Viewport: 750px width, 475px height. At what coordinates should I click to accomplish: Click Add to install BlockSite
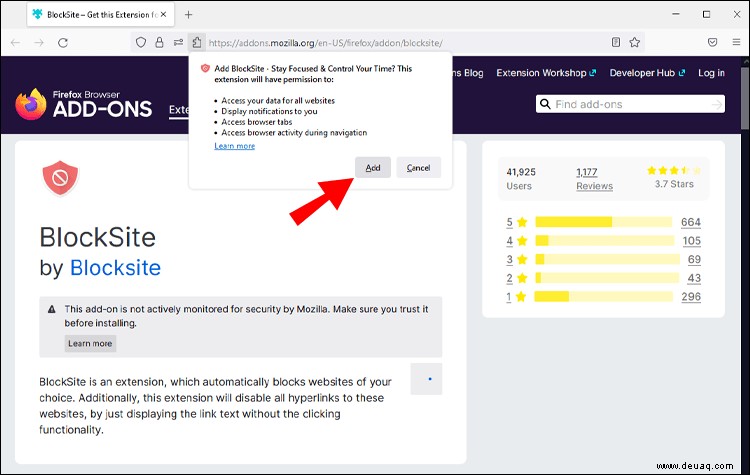(x=373, y=167)
